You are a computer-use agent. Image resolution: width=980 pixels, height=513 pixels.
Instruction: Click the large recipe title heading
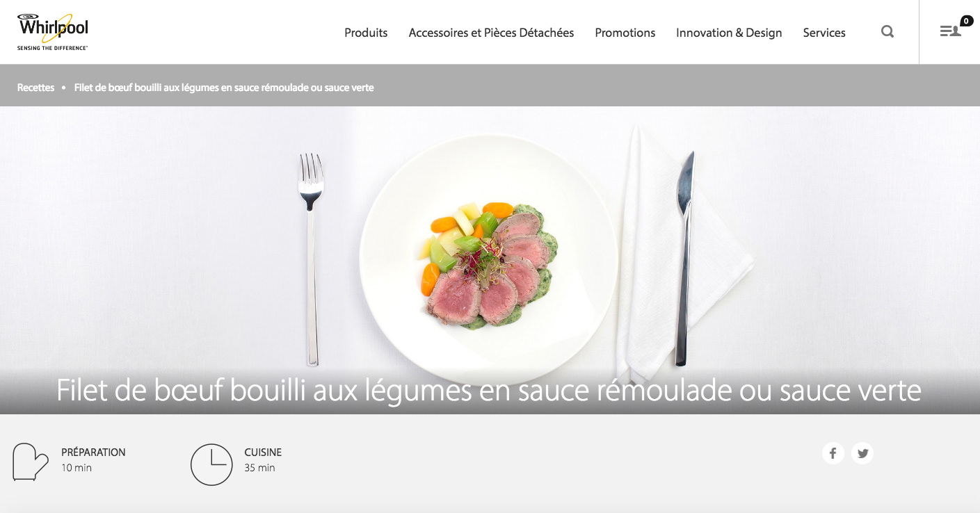point(489,391)
